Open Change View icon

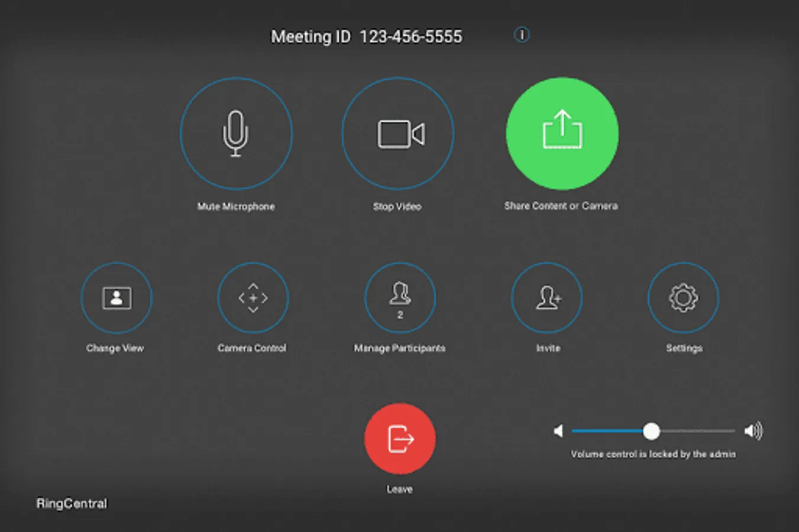(117, 298)
